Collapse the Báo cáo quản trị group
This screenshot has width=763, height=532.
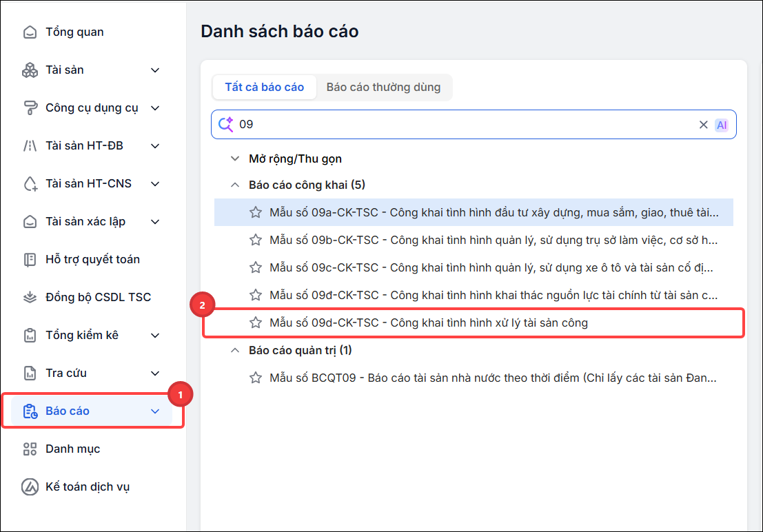[235, 351]
